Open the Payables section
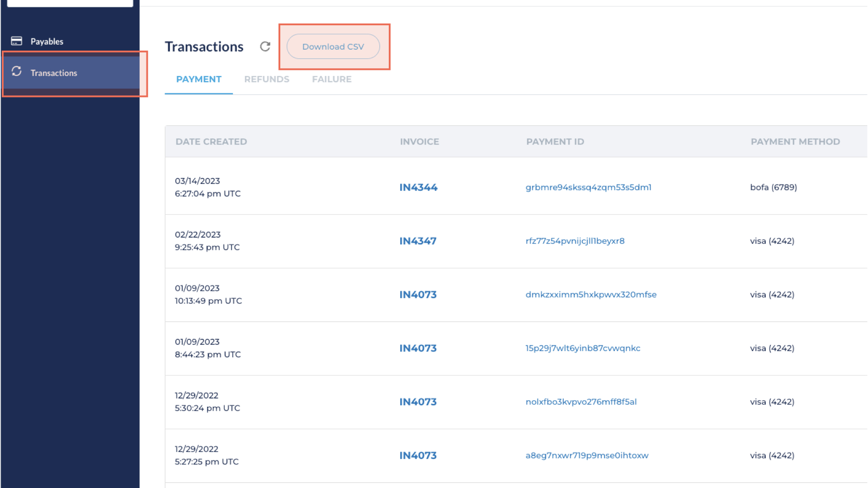 click(x=47, y=41)
